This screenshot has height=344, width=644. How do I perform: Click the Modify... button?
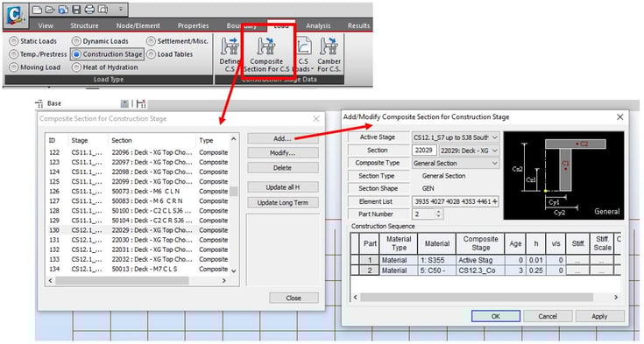click(282, 153)
